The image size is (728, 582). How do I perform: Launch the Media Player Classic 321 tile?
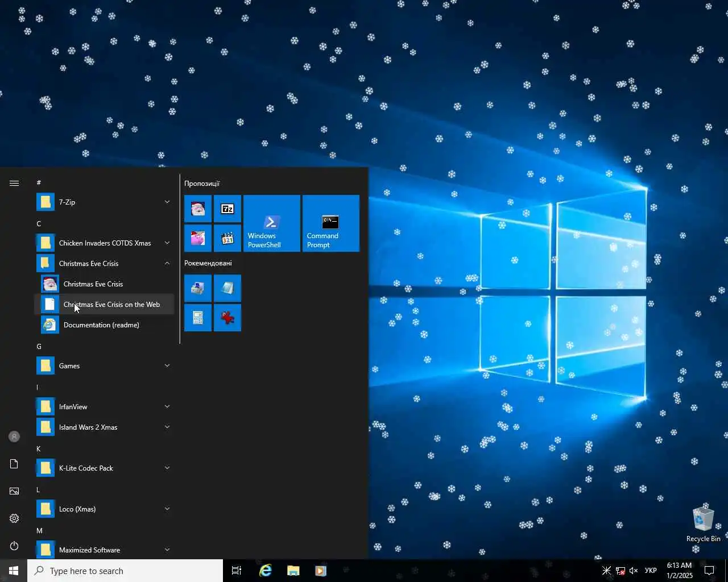(227, 238)
